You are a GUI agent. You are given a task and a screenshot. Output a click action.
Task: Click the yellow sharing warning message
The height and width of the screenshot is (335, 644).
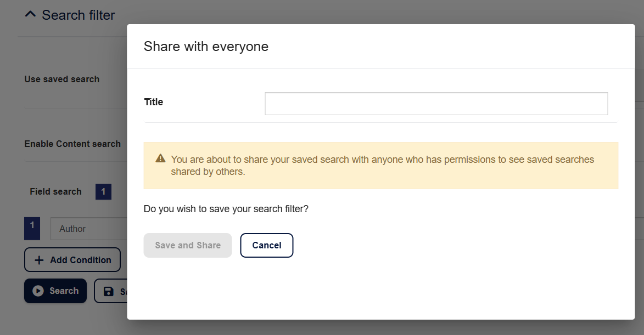[382, 166]
